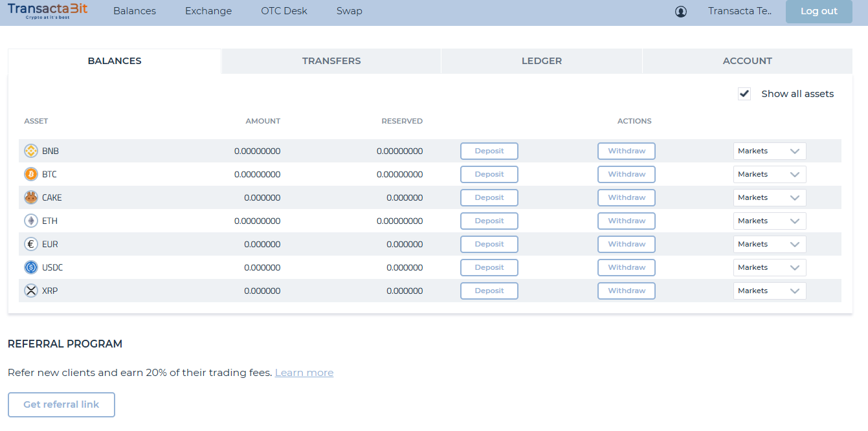The height and width of the screenshot is (431, 868).
Task: Click the XRP ripple icon
Action: pyautogui.click(x=31, y=291)
